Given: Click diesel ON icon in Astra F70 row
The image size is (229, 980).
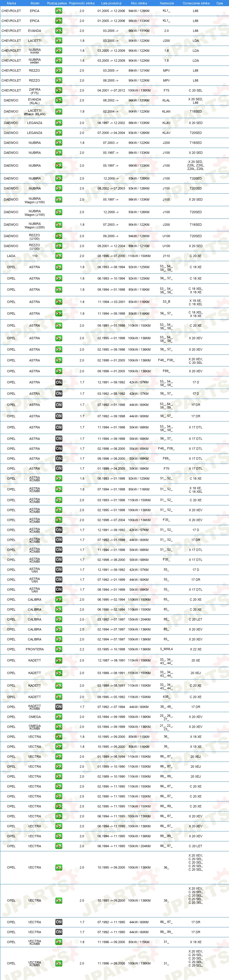Looking at the screenshot, I should coord(59,469).
